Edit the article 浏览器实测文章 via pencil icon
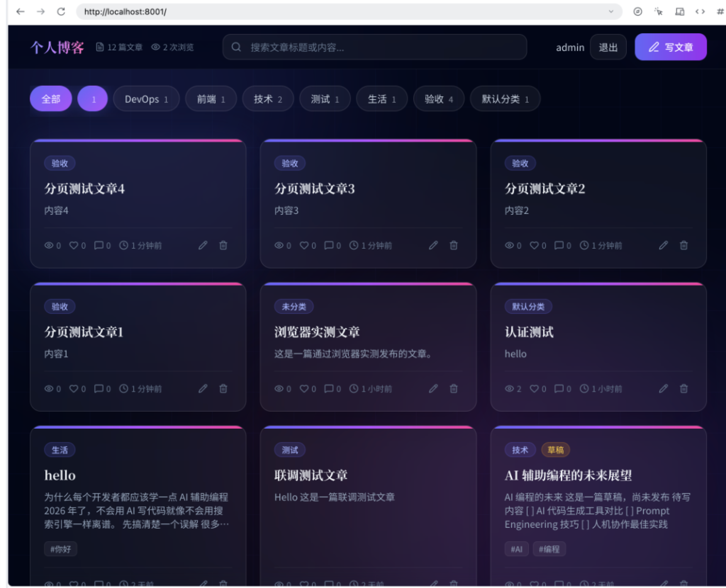 pos(433,389)
